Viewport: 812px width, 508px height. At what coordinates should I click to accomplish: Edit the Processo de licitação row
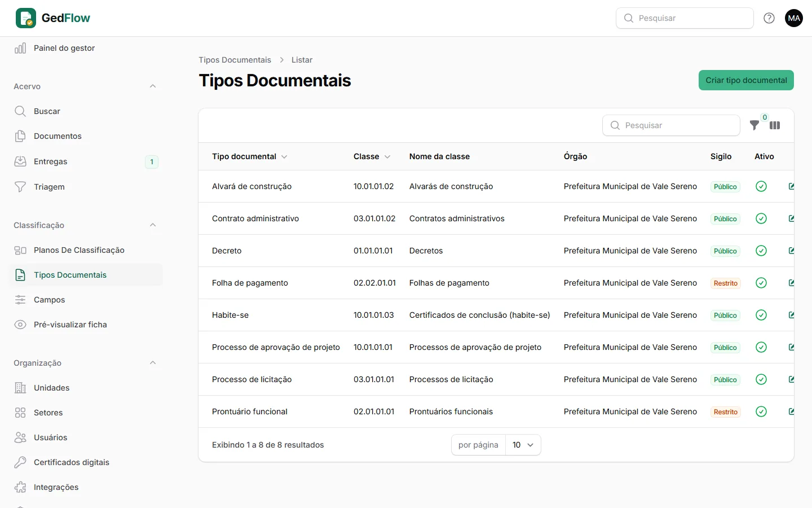[x=791, y=379]
